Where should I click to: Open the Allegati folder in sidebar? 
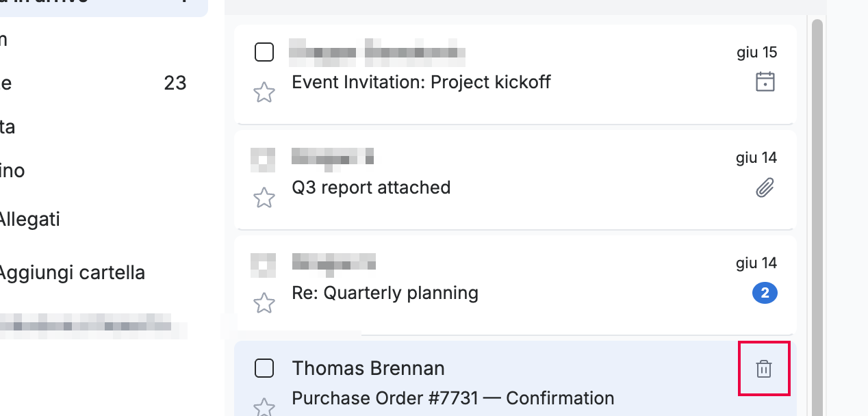point(29,220)
